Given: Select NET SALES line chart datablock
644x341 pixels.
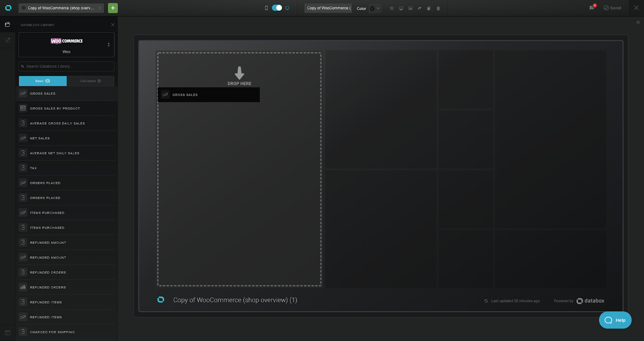Looking at the screenshot, I should 66,138.
